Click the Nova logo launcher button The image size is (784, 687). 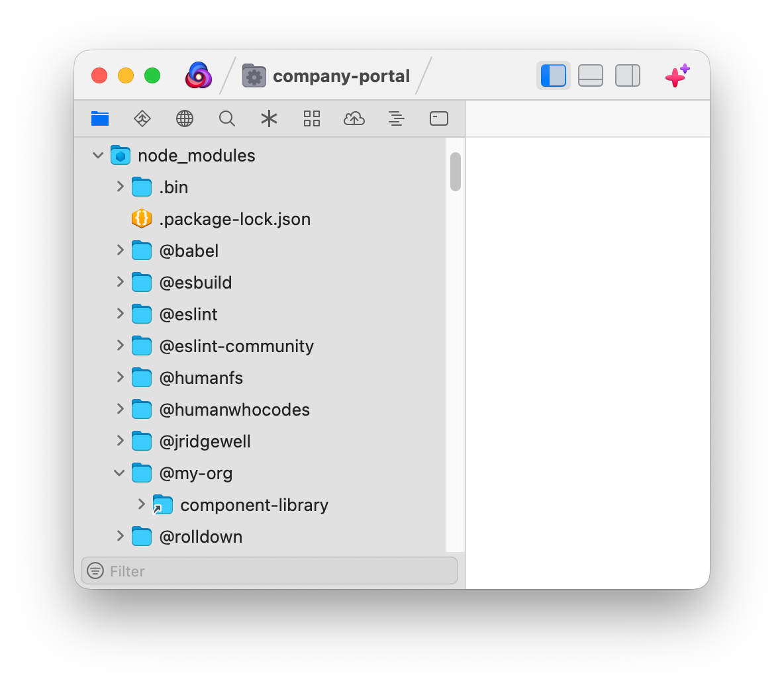point(199,75)
